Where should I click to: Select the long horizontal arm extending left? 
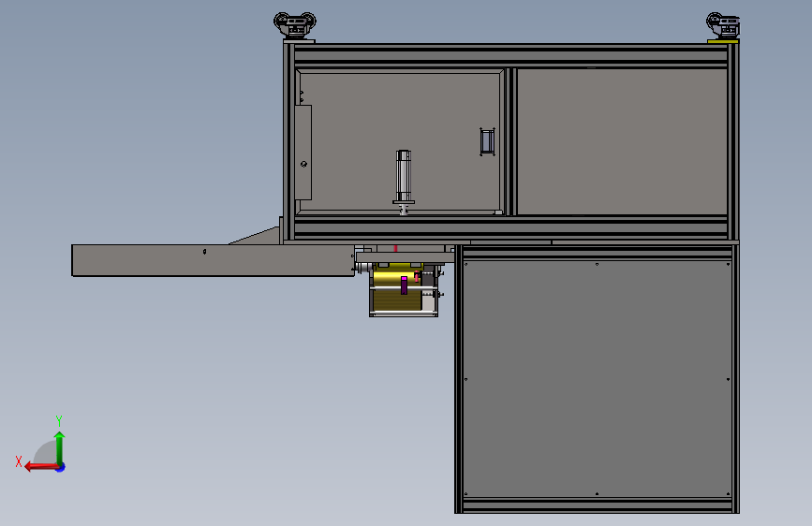pyautogui.click(x=213, y=260)
